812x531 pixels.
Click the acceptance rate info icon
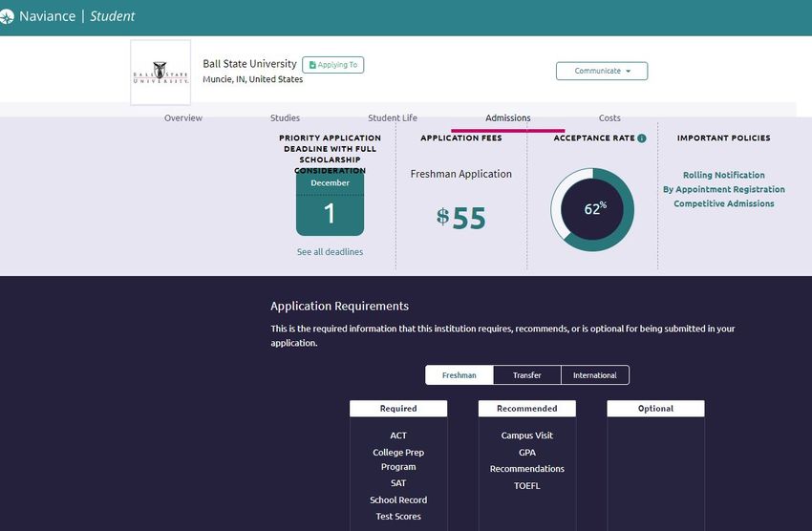[x=642, y=138]
